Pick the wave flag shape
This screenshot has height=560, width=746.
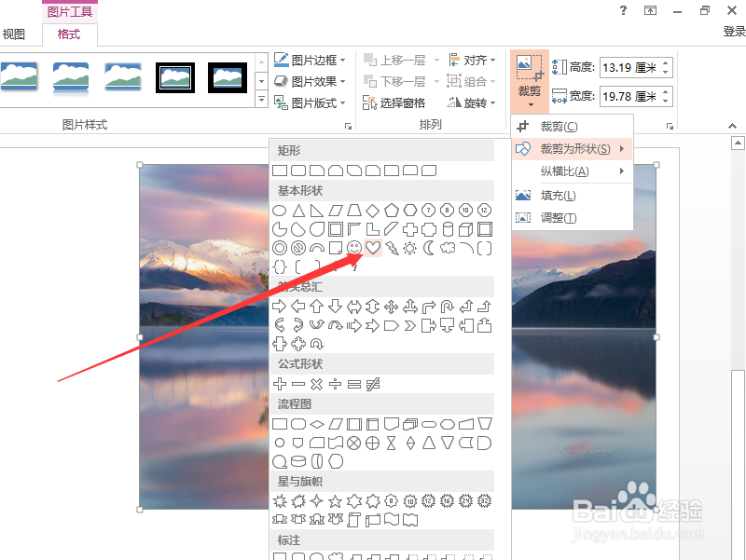point(392,520)
